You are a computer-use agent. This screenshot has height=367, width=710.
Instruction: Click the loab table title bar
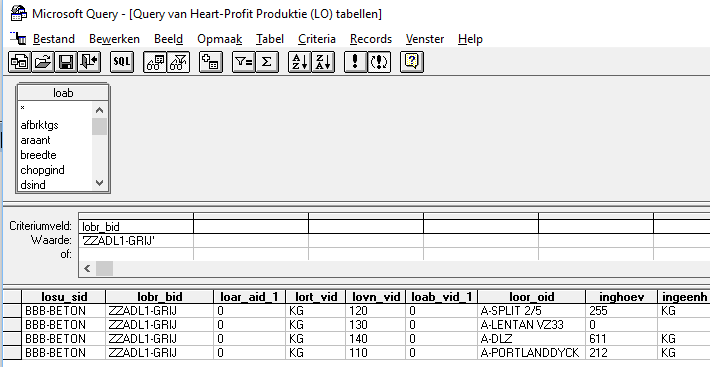tap(63, 93)
